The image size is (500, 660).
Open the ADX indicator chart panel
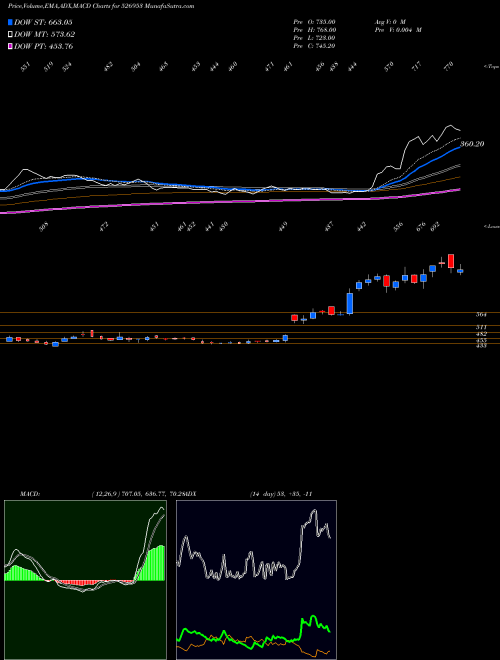[x=256, y=580]
